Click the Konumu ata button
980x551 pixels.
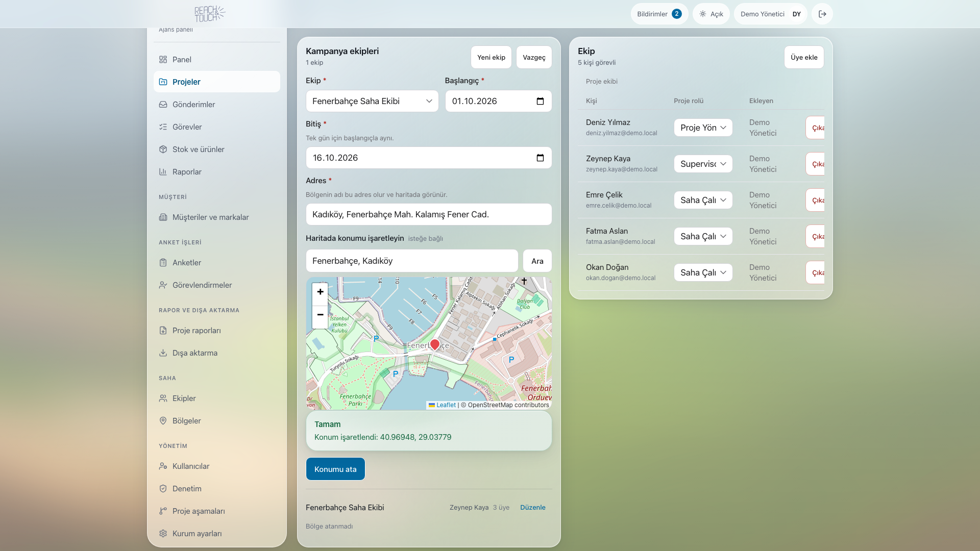click(x=335, y=469)
